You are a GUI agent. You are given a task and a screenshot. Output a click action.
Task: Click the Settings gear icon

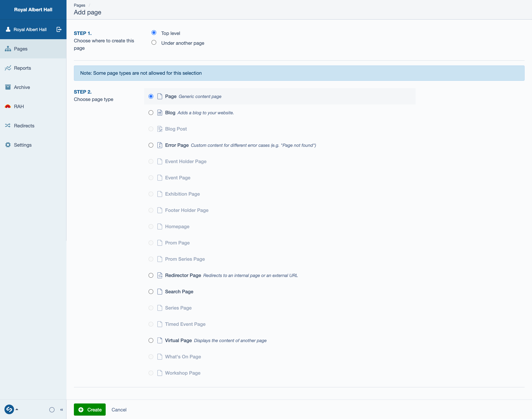pyautogui.click(x=8, y=145)
